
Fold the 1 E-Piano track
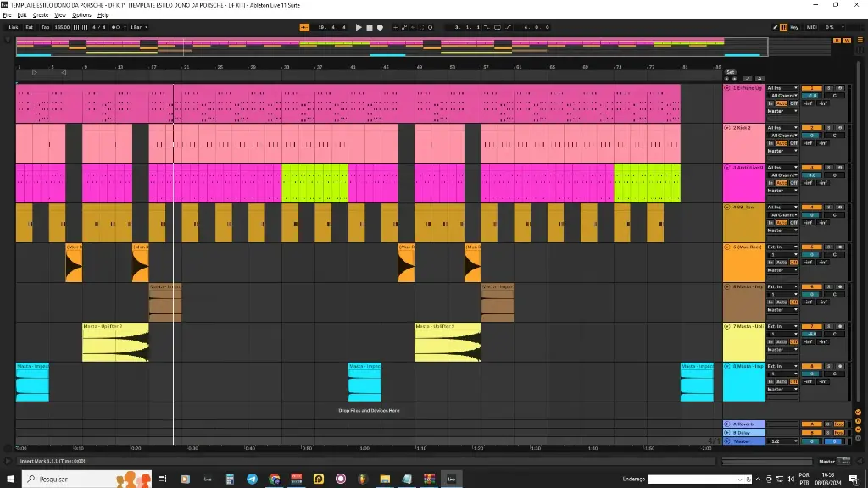coord(727,88)
